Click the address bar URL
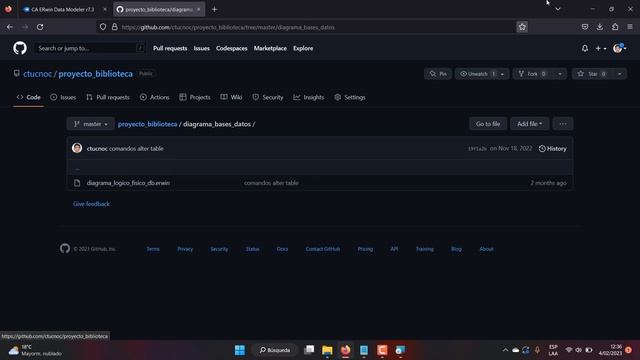Viewport: 640px width, 360px height. [x=228, y=27]
